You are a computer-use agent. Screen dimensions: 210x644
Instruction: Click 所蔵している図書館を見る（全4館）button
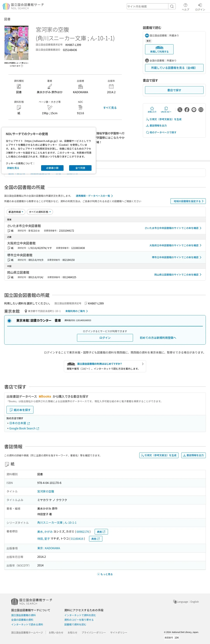pyautogui.click(x=174, y=68)
